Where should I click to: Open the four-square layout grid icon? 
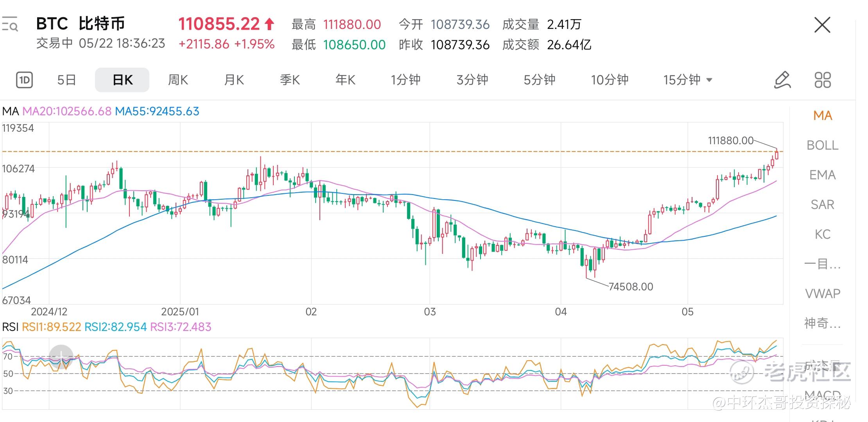point(822,80)
